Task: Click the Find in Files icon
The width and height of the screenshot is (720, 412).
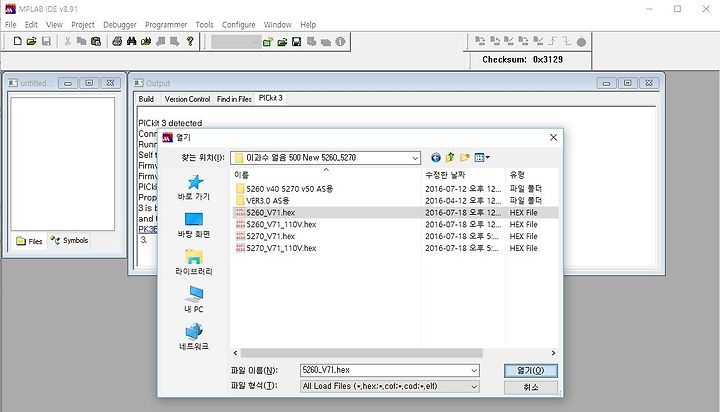Action: (146, 41)
